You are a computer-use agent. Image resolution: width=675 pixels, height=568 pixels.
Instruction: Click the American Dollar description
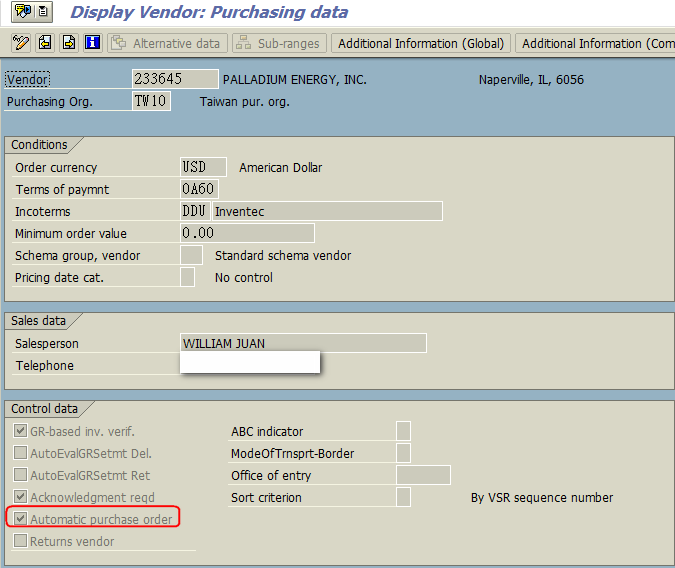coord(281,168)
